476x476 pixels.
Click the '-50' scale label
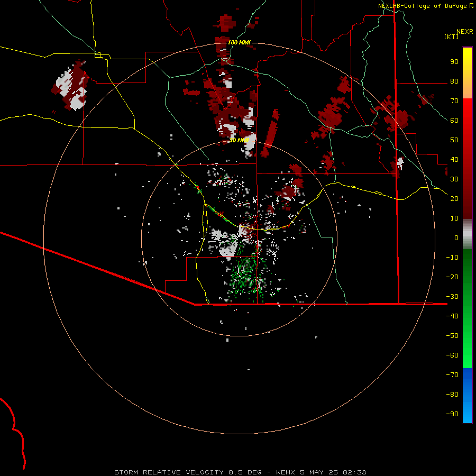pyautogui.click(x=452, y=336)
